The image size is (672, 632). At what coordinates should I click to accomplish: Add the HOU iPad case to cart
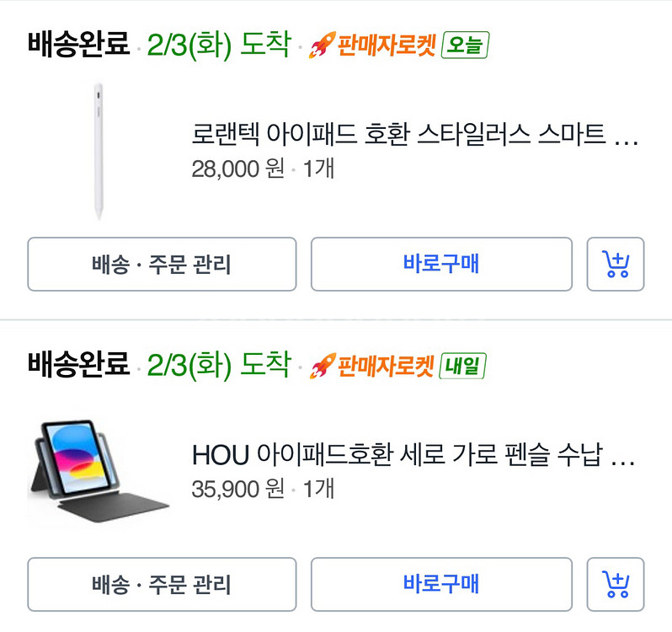pyautogui.click(x=616, y=583)
